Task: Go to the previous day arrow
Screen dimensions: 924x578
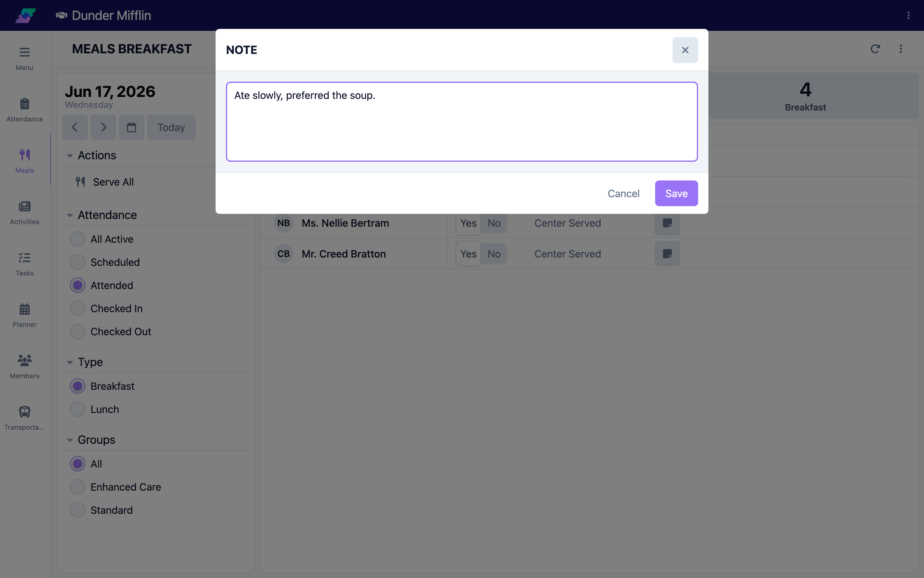Action: coord(75,127)
